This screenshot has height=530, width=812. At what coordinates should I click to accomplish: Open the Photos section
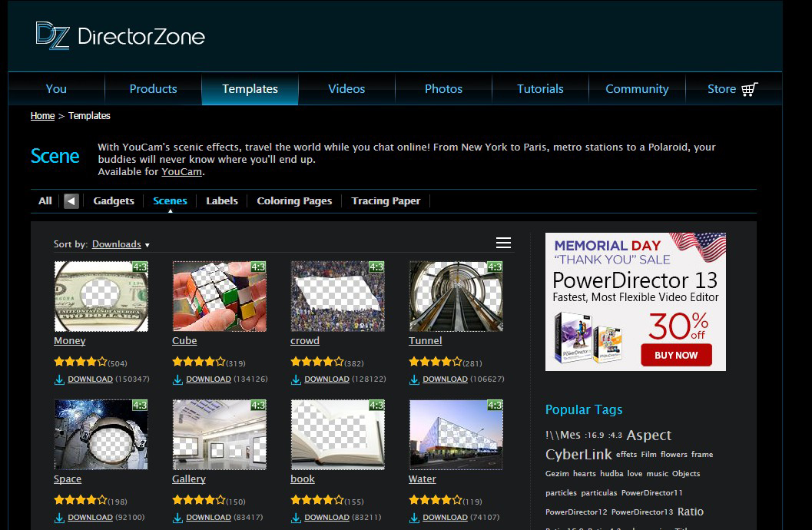tap(443, 88)
